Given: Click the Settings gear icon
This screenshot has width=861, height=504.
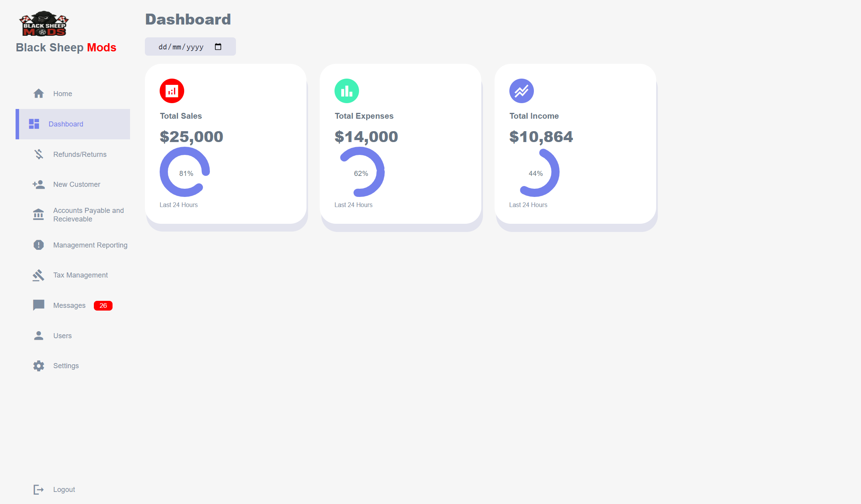Looking at the screenshot, I should click(x=39, y=366).
